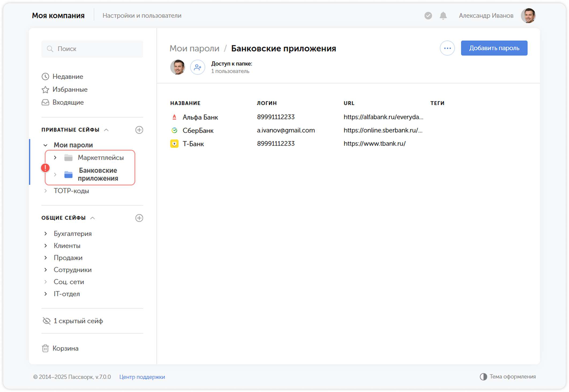Open the Сотрудники shared safe
The height and width of the screenshot is (392, 569).
coord(73,270)
